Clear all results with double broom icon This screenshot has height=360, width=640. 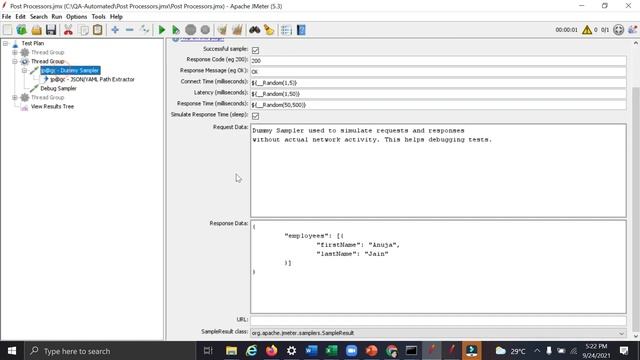tap(237, 30)
